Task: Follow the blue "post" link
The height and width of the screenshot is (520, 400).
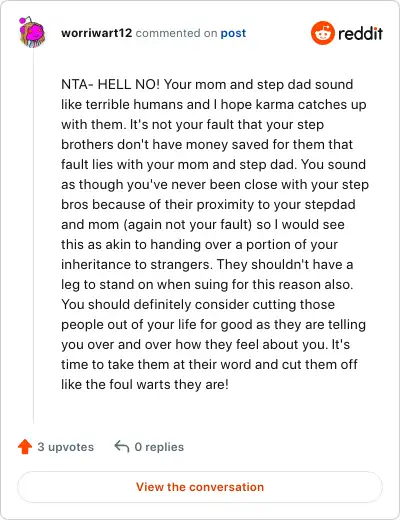Action: click(x=233, y=33)
